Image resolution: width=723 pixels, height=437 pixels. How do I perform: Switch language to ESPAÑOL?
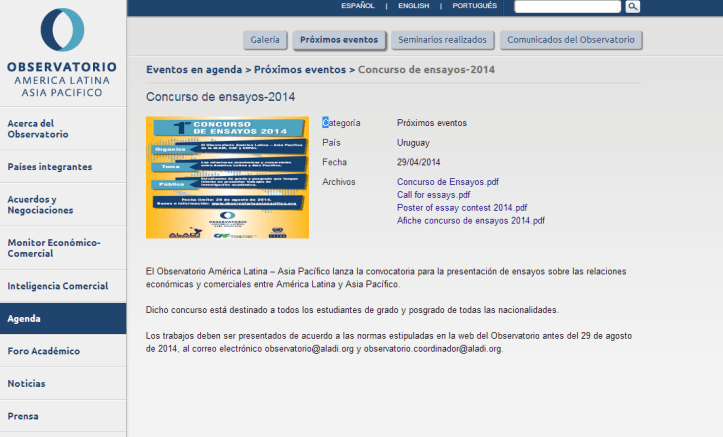358,6
